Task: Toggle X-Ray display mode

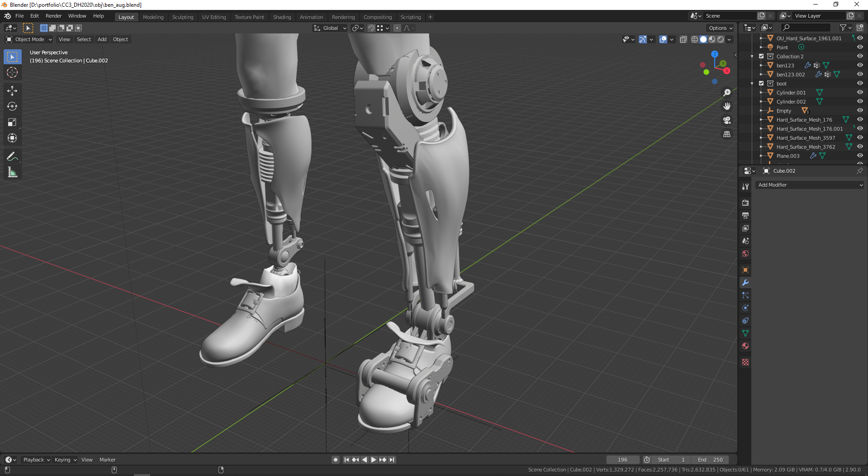Action: point(683,39)
